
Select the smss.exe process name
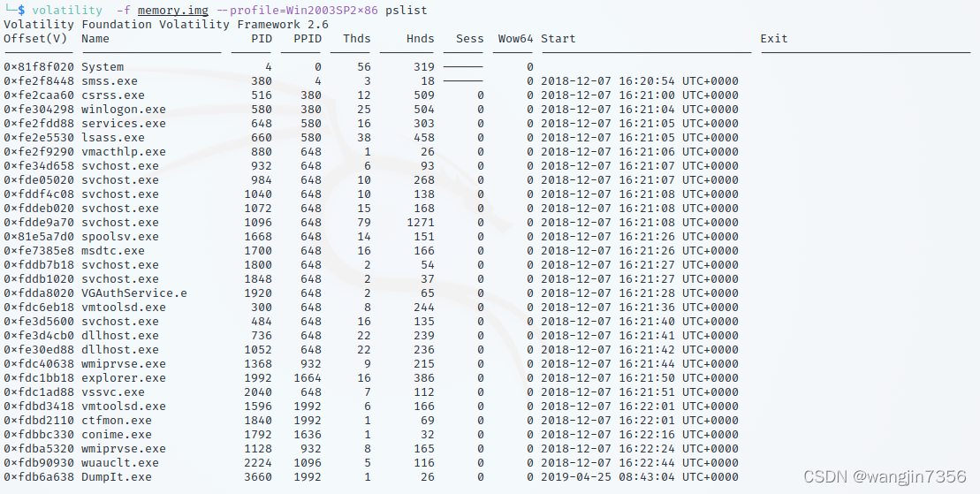tap(110, 81)
